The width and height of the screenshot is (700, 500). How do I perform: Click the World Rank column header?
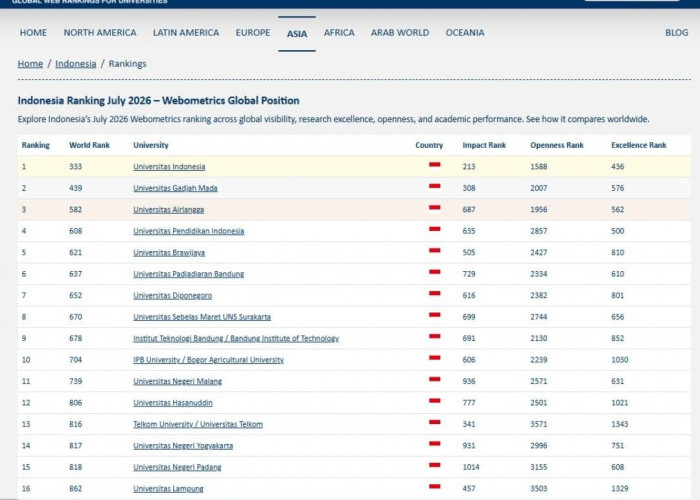coord(89,145)
